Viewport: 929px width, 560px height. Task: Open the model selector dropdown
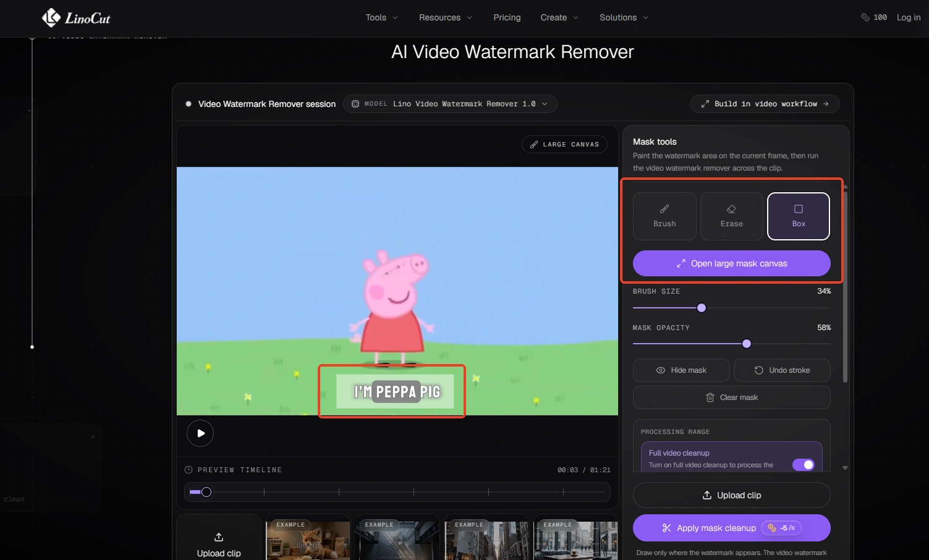pos(450,104)
